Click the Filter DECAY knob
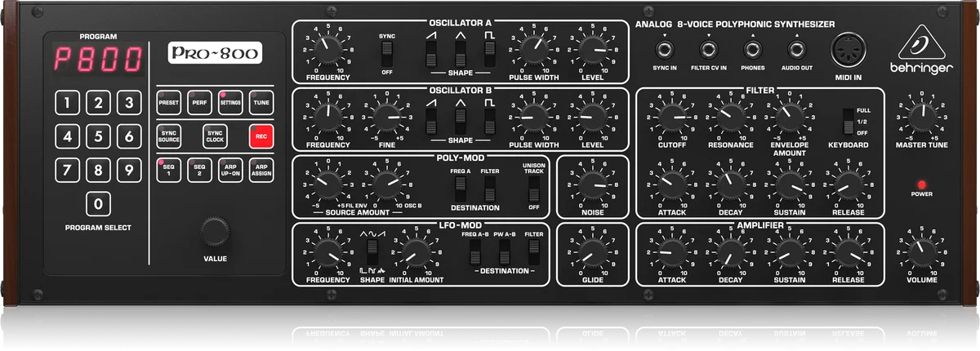 pyautogui.click(x=731, y=185)
